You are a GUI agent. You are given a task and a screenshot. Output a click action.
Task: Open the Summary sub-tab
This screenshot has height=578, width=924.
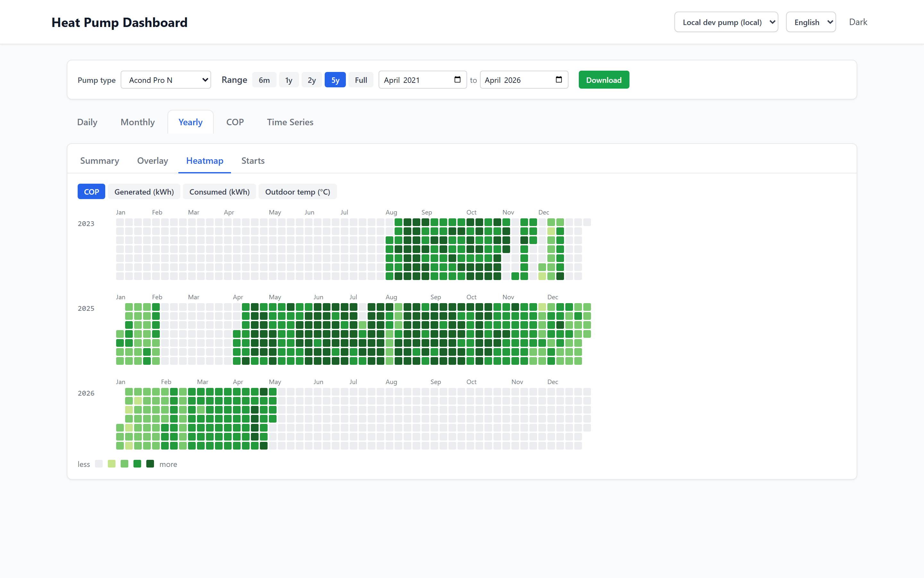click(99, 161)
